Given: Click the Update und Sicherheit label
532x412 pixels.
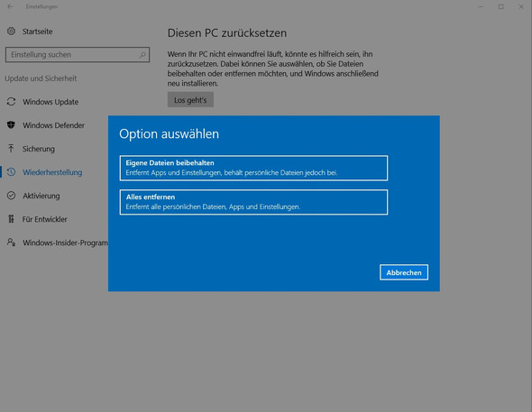Looking at the screenshot, I should 41,78.
